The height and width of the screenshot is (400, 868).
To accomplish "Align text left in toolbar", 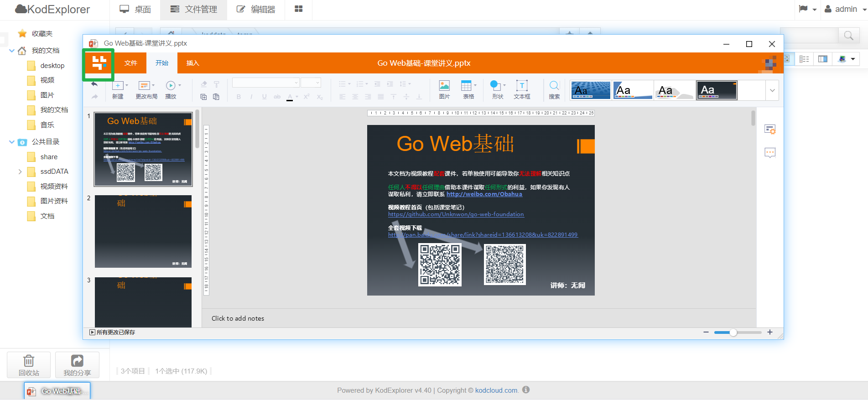I will (343, 97).
